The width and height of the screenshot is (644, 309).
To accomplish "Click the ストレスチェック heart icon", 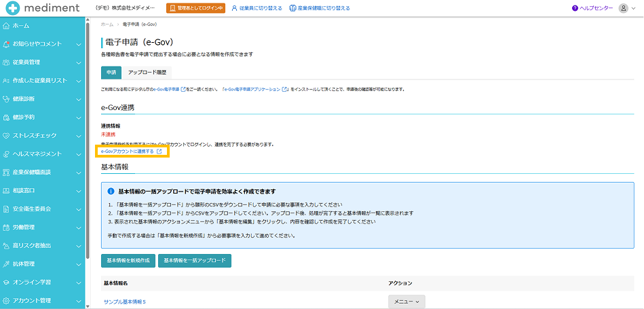I will [x=5, y=136].
